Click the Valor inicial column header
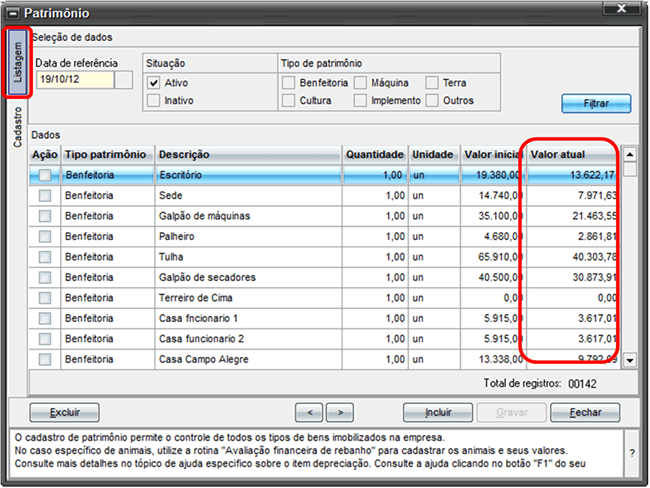 point(493,155)
